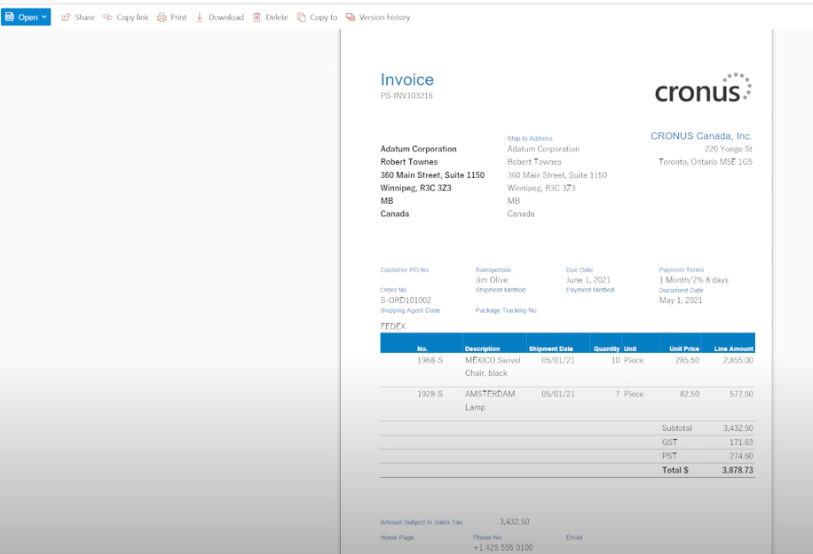813x554 pixels.
Task: Click the Share icon in the toolbar
Action: click(x=66, y=17)
